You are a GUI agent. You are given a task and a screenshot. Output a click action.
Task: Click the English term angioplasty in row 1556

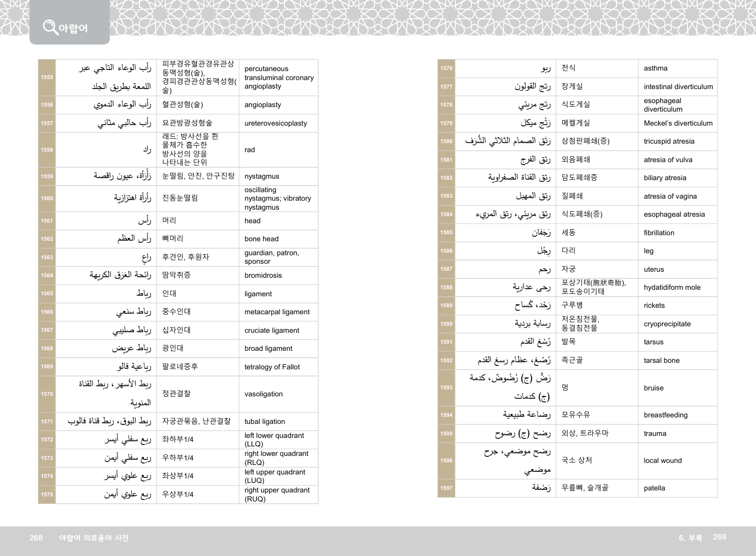click(x=262, y=105)
